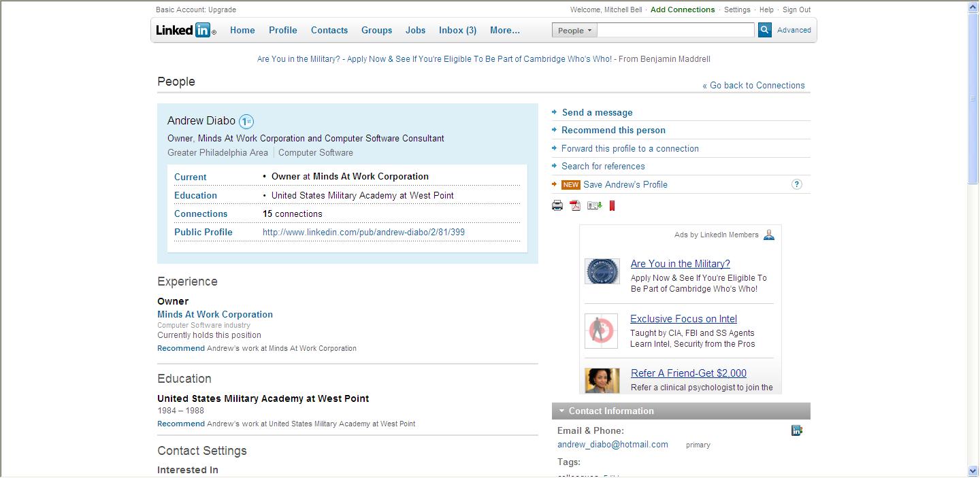The image size is (980, 478).
Task: Click the page scrollbar up arrow
Action: (973, 7)
